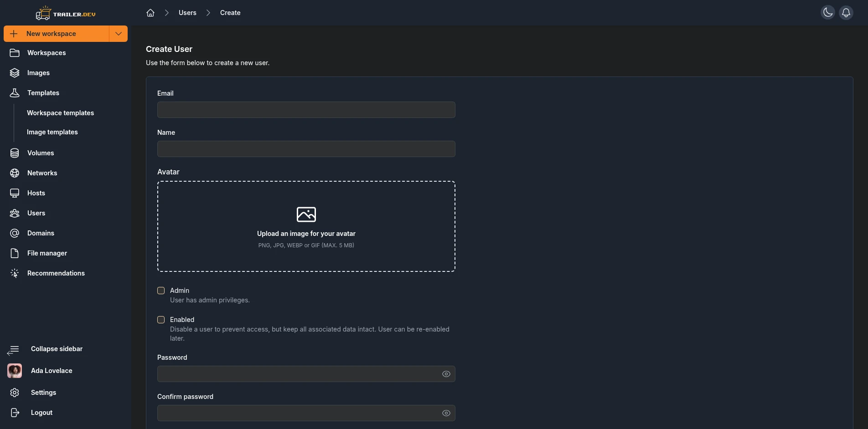Click the Logout door icon
868x429 pixels.
(x=15, y=413)
